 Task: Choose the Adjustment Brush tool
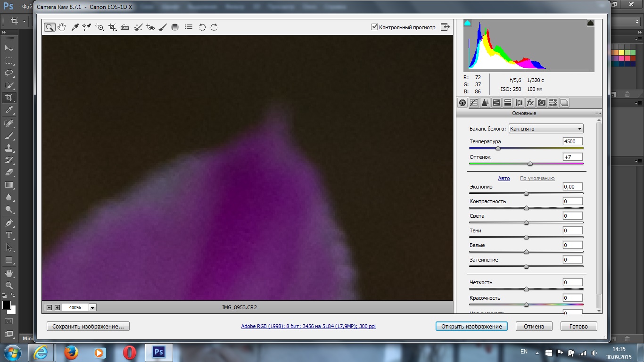(163, 27)
